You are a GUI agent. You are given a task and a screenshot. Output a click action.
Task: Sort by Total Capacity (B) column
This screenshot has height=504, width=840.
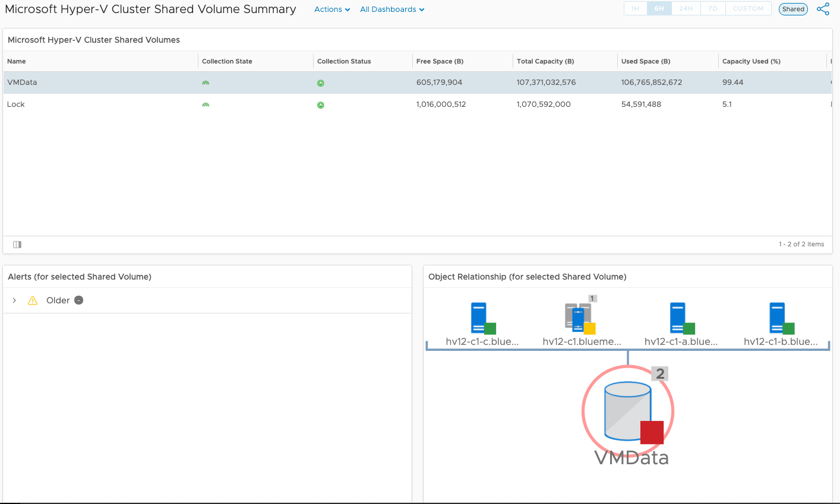point(545,61)
